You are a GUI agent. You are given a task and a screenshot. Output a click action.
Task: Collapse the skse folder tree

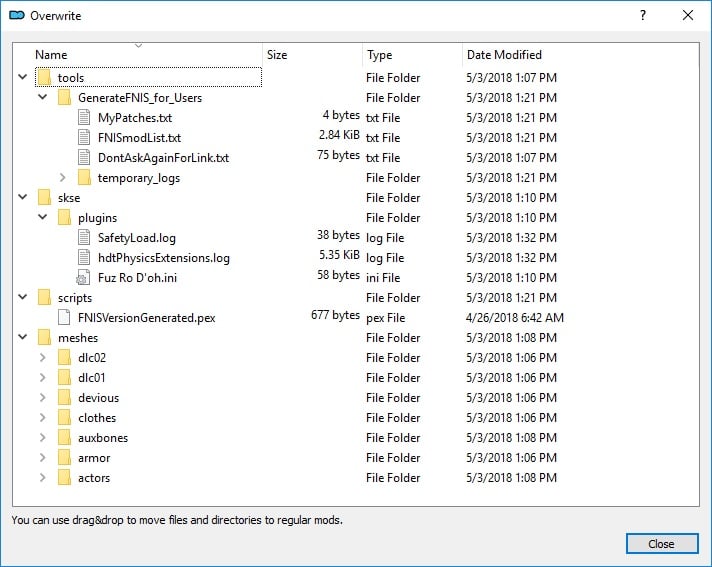[23, 197]
